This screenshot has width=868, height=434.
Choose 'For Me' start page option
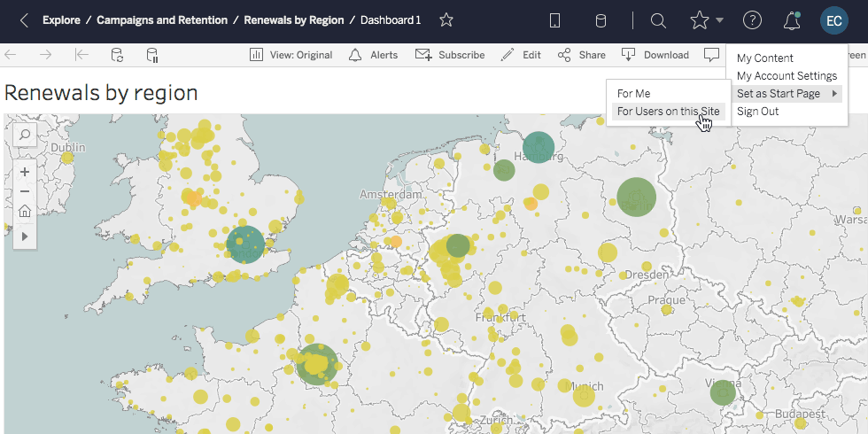pos(634,94)
